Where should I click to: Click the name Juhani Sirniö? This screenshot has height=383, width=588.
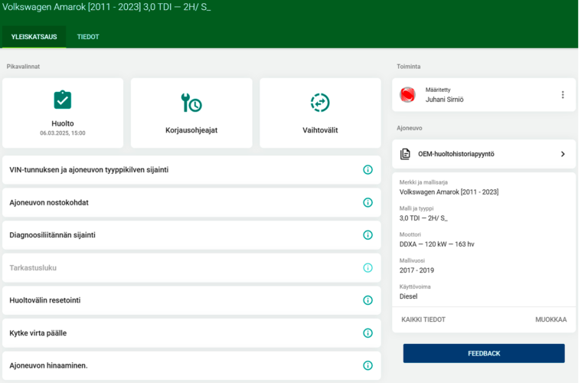444,100
